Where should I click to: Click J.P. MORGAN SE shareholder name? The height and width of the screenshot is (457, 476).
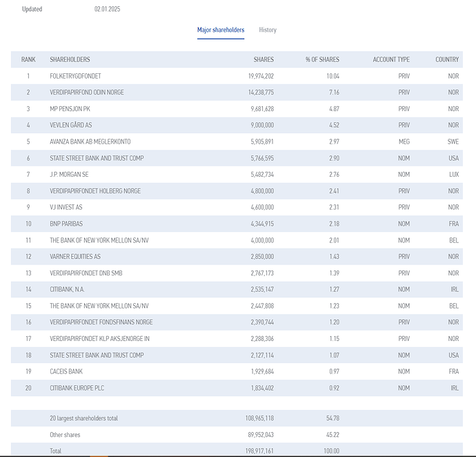pos(69,175)
